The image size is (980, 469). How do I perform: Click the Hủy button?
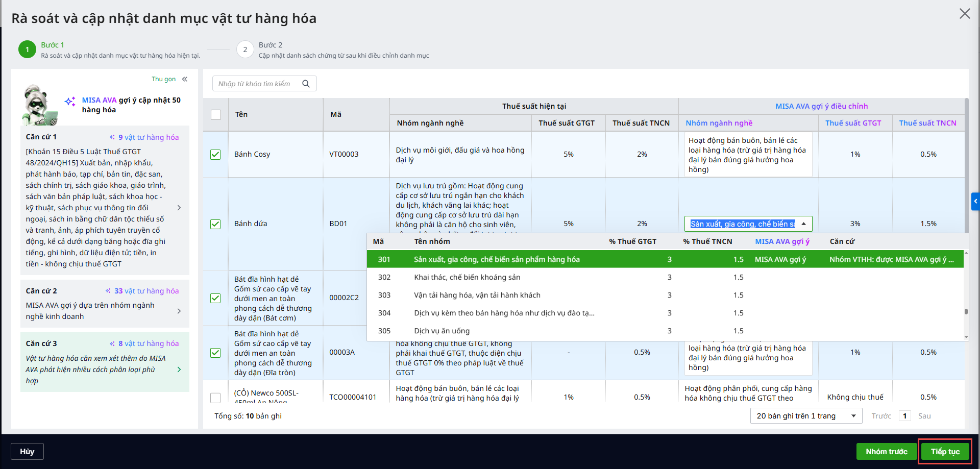tap(27, 452)
